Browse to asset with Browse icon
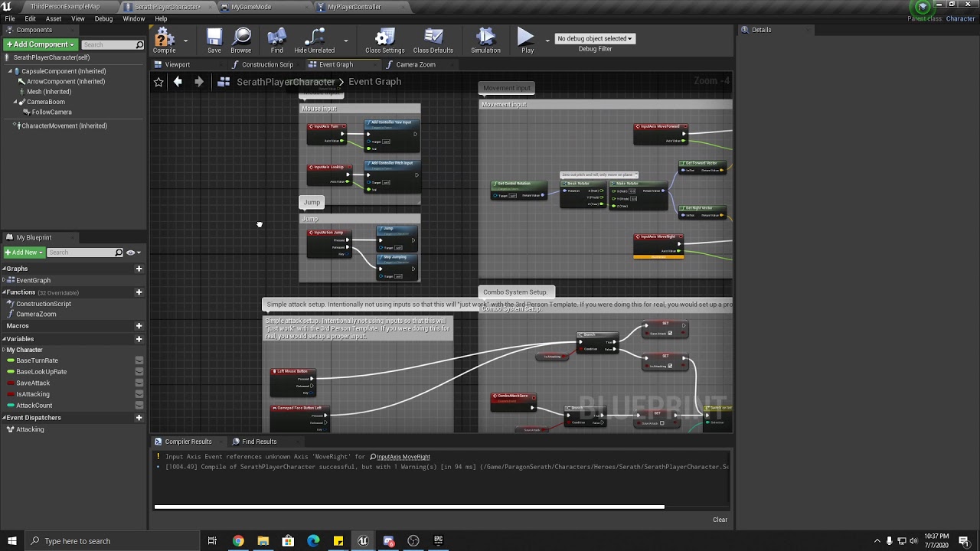The image size is (980, 551). coord(241,41)
